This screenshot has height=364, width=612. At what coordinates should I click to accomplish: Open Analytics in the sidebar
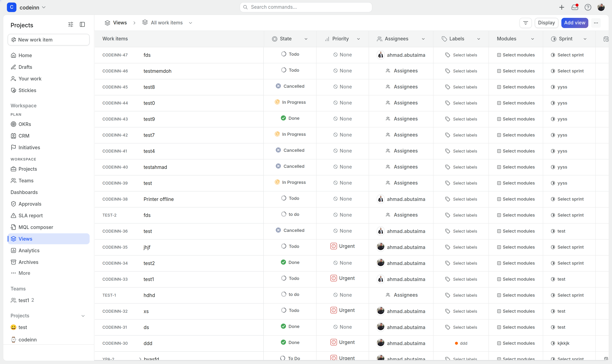tap(49, 250)
